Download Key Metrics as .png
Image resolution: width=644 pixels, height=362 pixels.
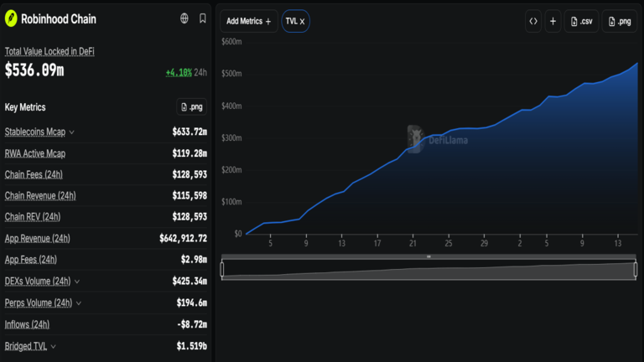tap(191, 107)
